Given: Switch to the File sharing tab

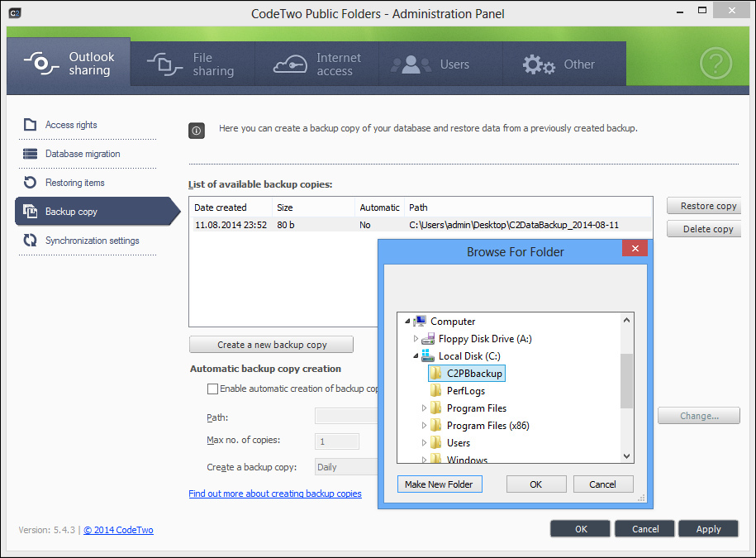Looking at the screenshot, I should click(x=193, y=64).
